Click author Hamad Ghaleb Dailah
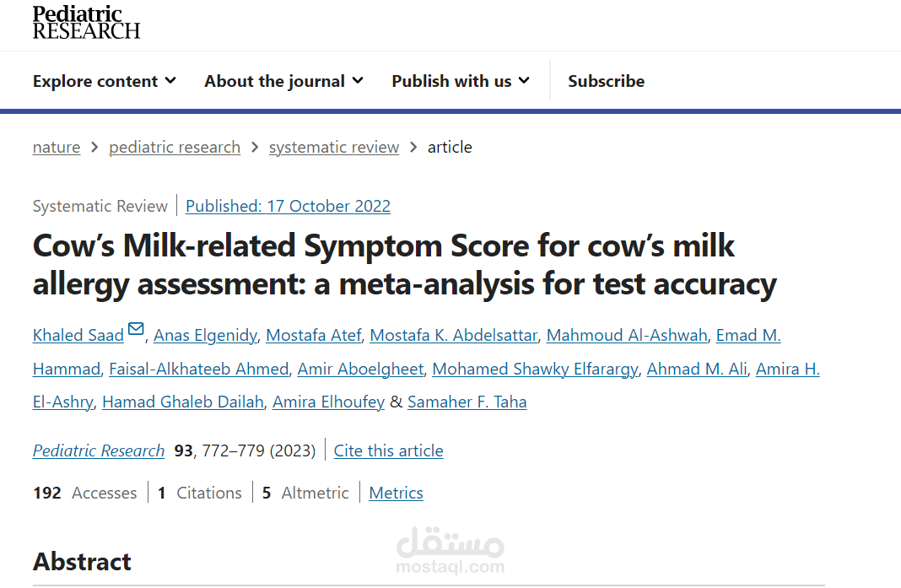This screenshot has width=901, height=588. [183, 402]
